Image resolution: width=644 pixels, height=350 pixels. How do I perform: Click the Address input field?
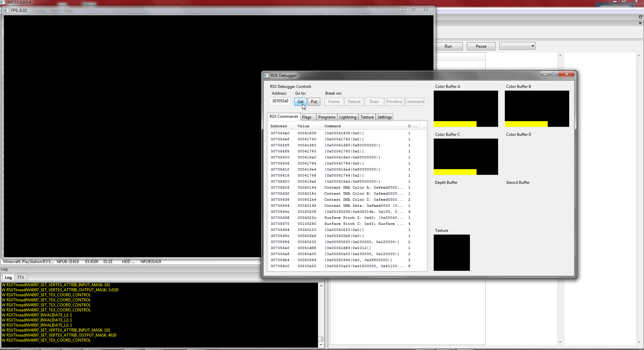point(280,101)
